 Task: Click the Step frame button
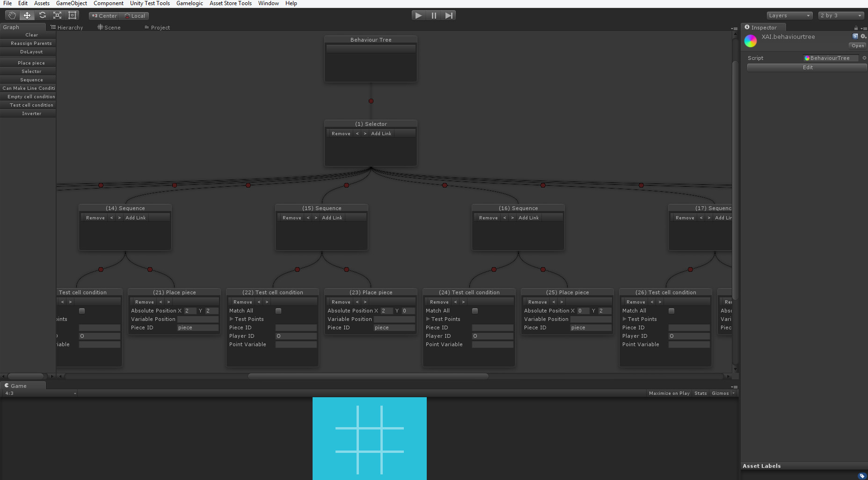click(x=449, y=15)
